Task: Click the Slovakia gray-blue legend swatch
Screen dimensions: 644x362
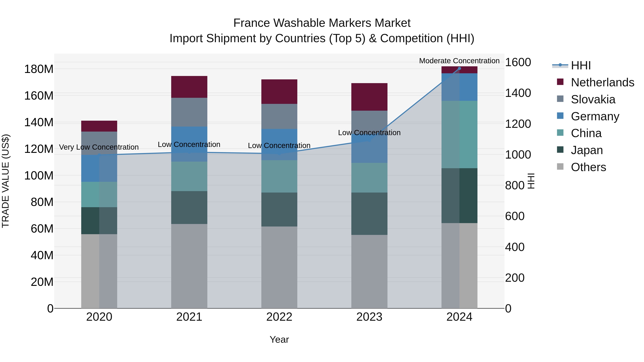Action: 560,99
